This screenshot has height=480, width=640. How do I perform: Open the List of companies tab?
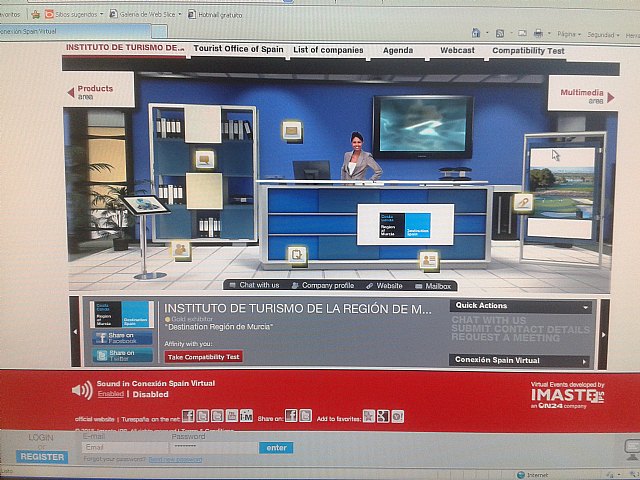pyautogui.click(x=328, y=49)
